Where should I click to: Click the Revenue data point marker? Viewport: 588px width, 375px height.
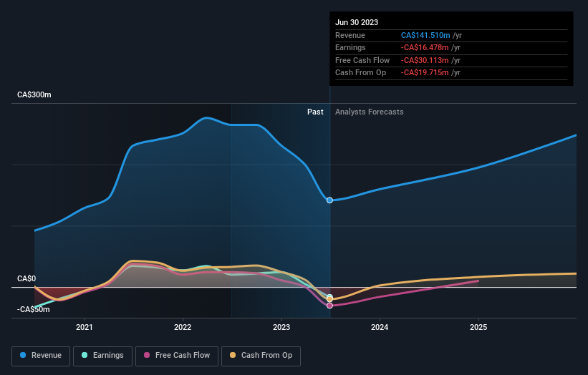pos(329,200)
